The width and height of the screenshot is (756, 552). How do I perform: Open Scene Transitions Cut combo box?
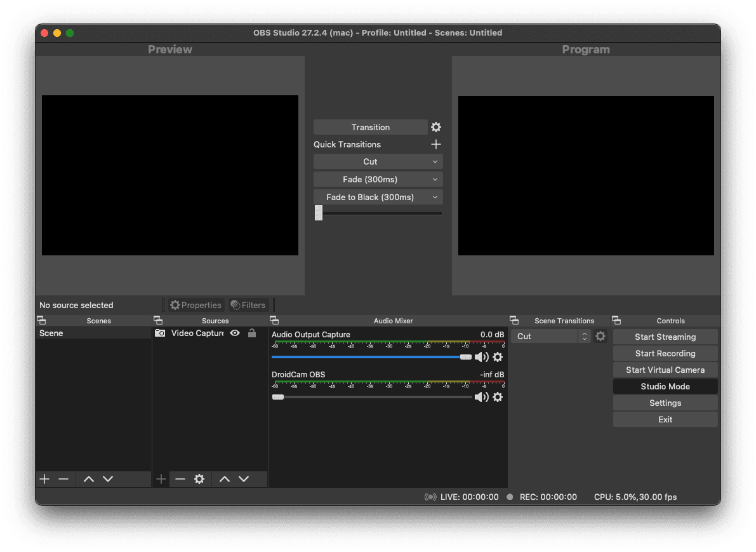(x=551, y=336)
